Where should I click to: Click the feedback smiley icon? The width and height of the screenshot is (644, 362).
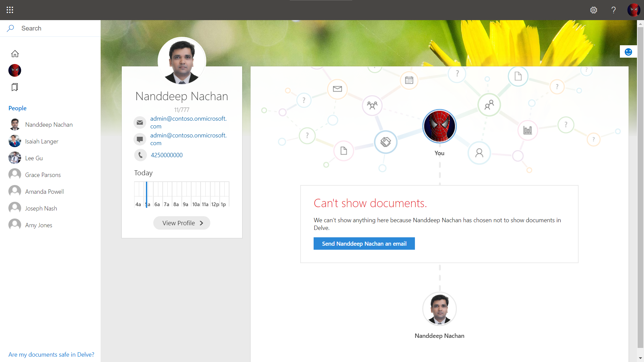[x=628, y=52]
